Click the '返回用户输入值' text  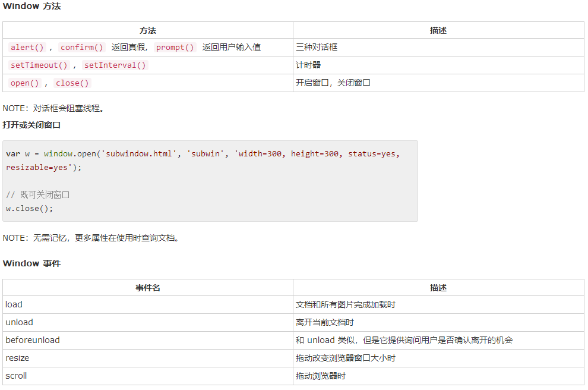[232, 48]
